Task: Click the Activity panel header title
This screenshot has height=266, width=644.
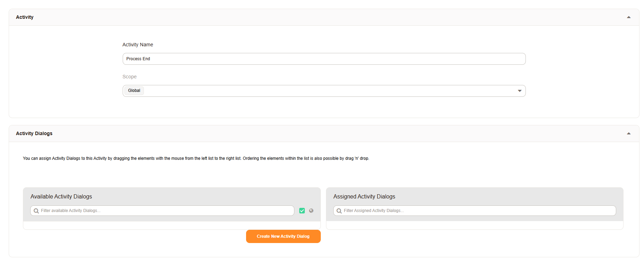Action: (25, 17)
